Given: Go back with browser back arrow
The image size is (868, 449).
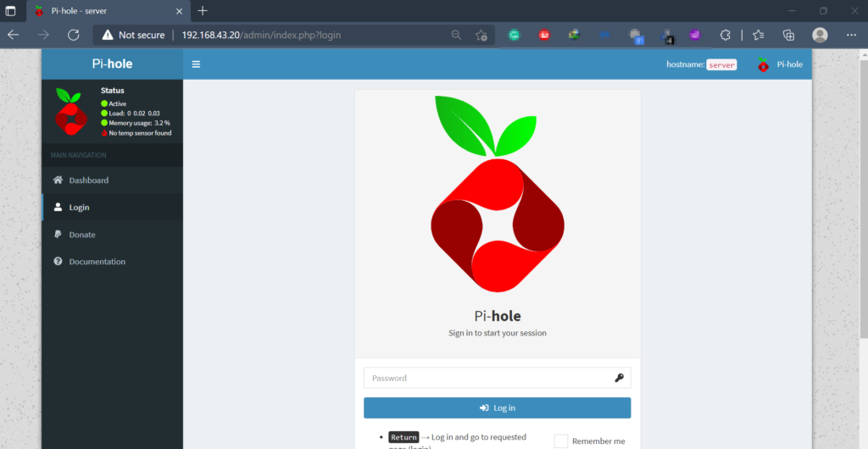Looking at the screenshot, I should click(x=14, y=35).
